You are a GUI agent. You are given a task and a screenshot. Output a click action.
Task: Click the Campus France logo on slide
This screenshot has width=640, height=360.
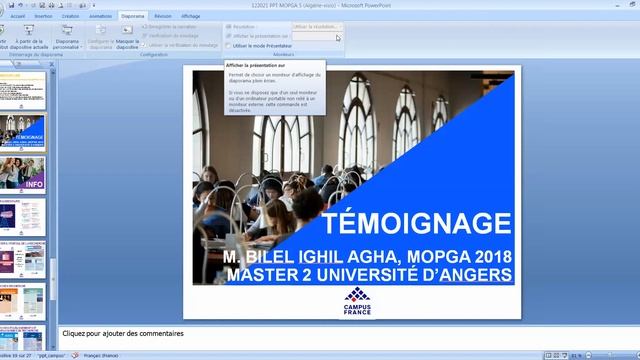(357, 301)
